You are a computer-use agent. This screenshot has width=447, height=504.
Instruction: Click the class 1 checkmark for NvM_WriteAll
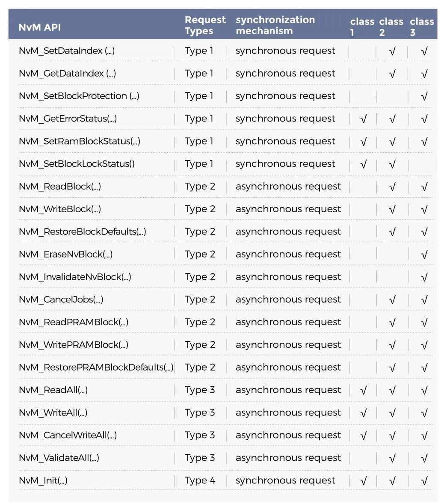(363, 413)
